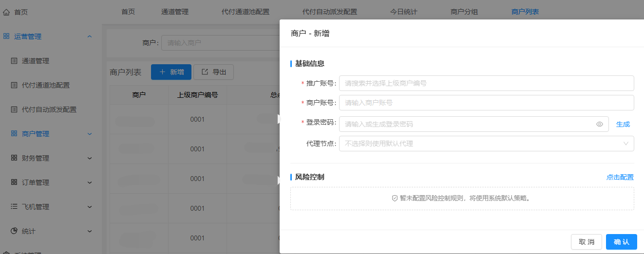Click the 代理节点 dropdown arrow

pyautogui.click(x=626, y=144)
